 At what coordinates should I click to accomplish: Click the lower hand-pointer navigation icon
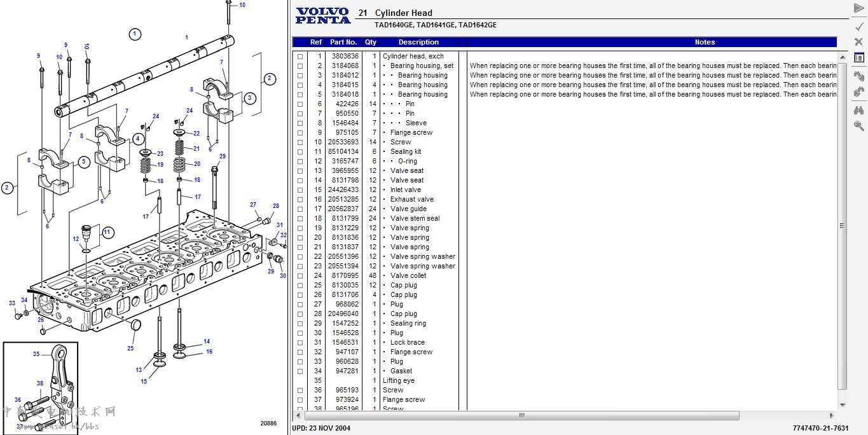[858, 92]
